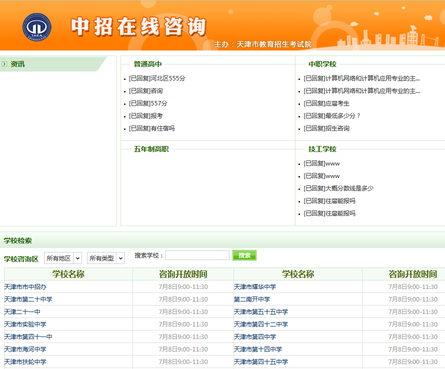The height and width of the screenshot is (369, 445).
Task: Open the 中职学校 section heading
Action: pyautogui.click(x=322, y=64)
